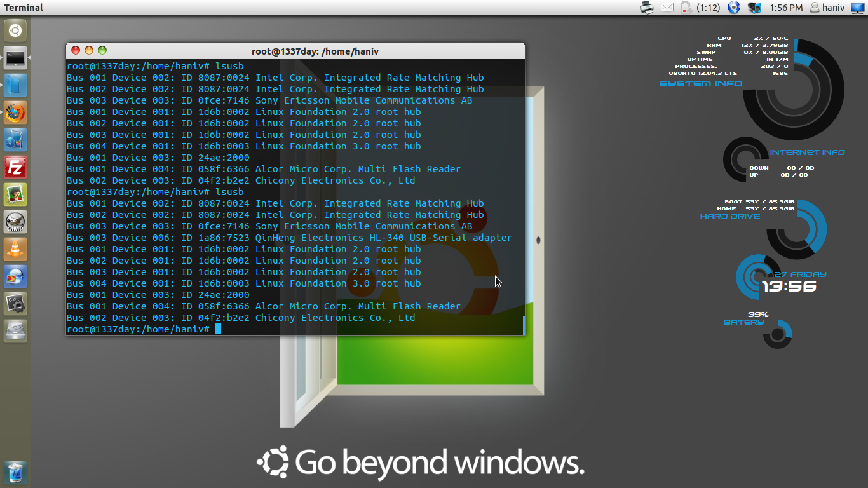Launch GIMP from the launcher
Screen dimensions: 868x488
tap(15, 222)
